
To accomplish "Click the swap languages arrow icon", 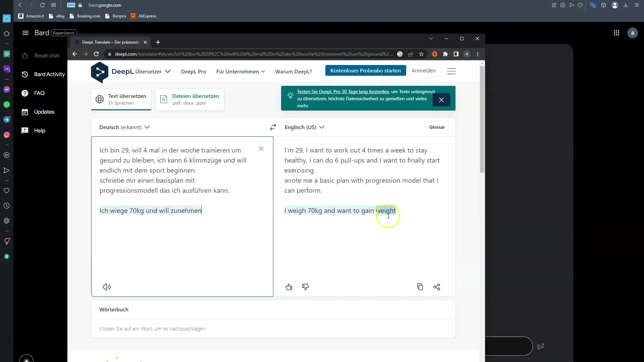I will (274, 127).
